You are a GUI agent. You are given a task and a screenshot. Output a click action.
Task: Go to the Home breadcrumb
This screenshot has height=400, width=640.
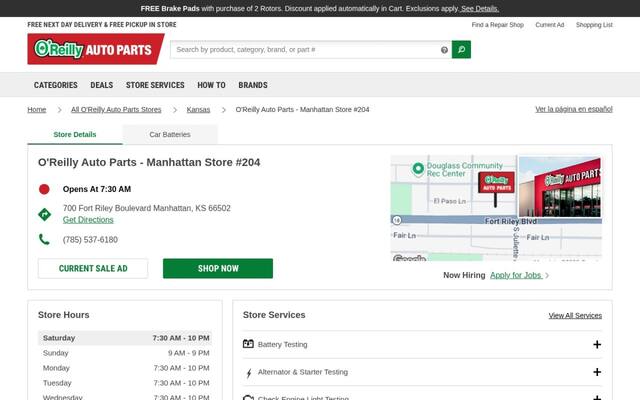[x=37, y=109]
